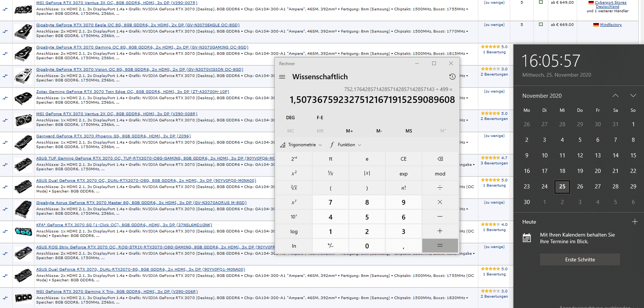Viewport: 644px width, 308px height.
Task: Expand the Trigonometrie dropdown
Action: click(301, 145)
